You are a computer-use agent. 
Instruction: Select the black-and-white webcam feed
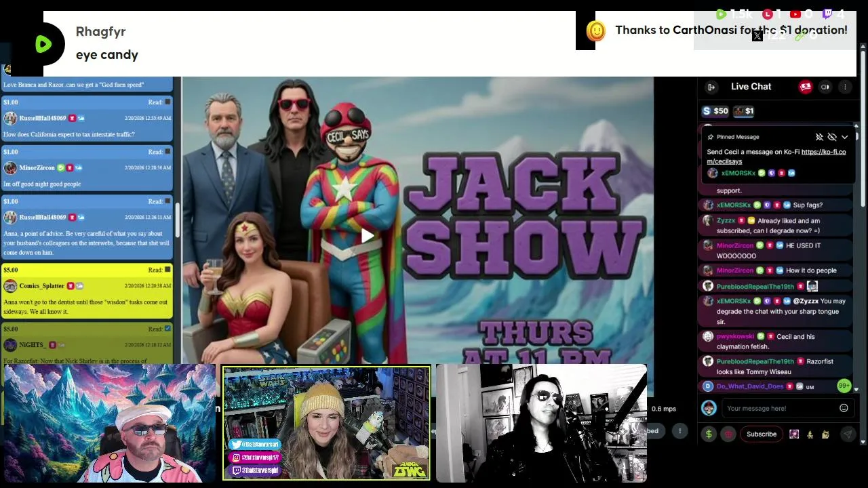[541, 424]
